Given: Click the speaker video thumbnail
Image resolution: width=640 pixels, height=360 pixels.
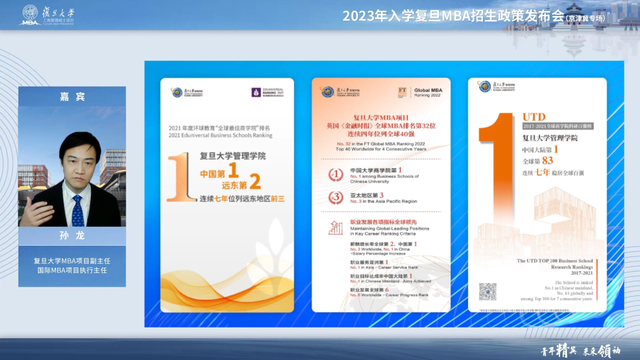Looking at the screenshot, I should (x=72, y=167).
